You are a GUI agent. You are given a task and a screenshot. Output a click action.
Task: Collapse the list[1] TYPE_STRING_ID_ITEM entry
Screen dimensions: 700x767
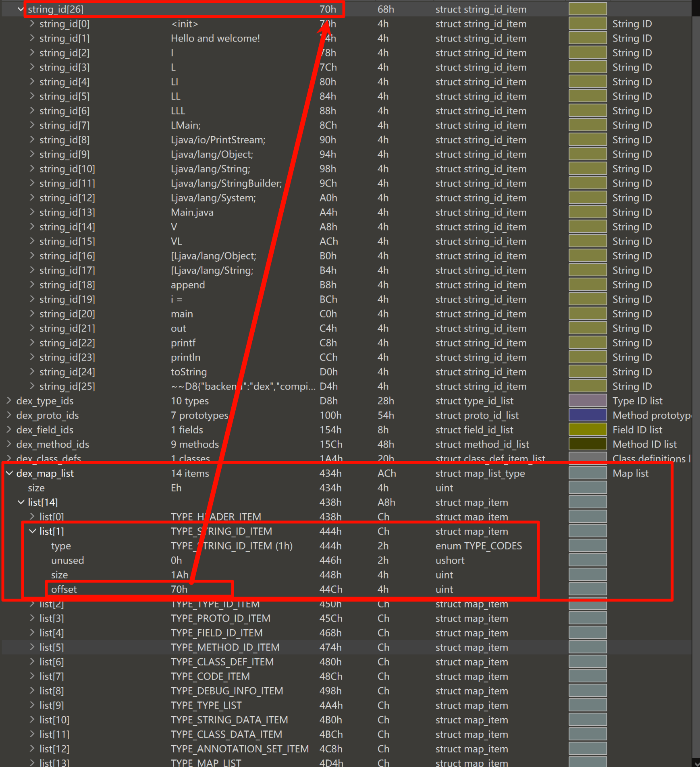[x=32, y=531]
